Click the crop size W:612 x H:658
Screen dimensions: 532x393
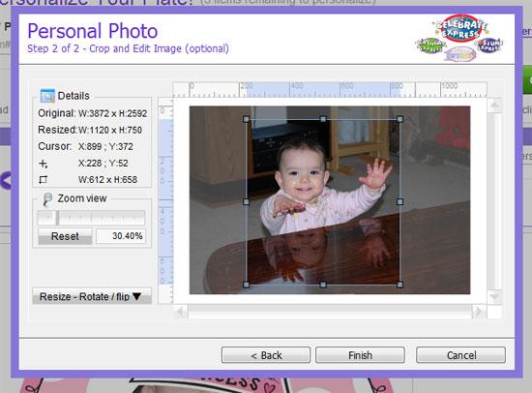pyautogui.click(x=107, y=179)
